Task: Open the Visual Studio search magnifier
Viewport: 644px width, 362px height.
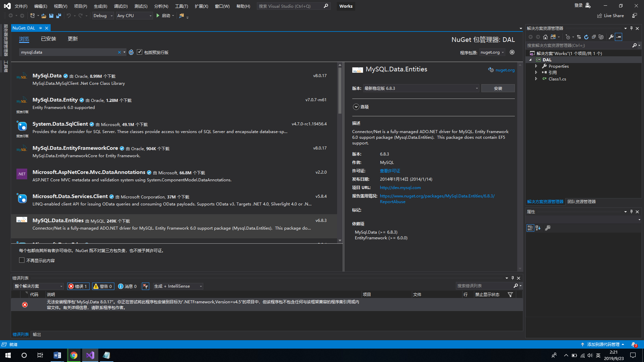Action: tap(326, 6)
